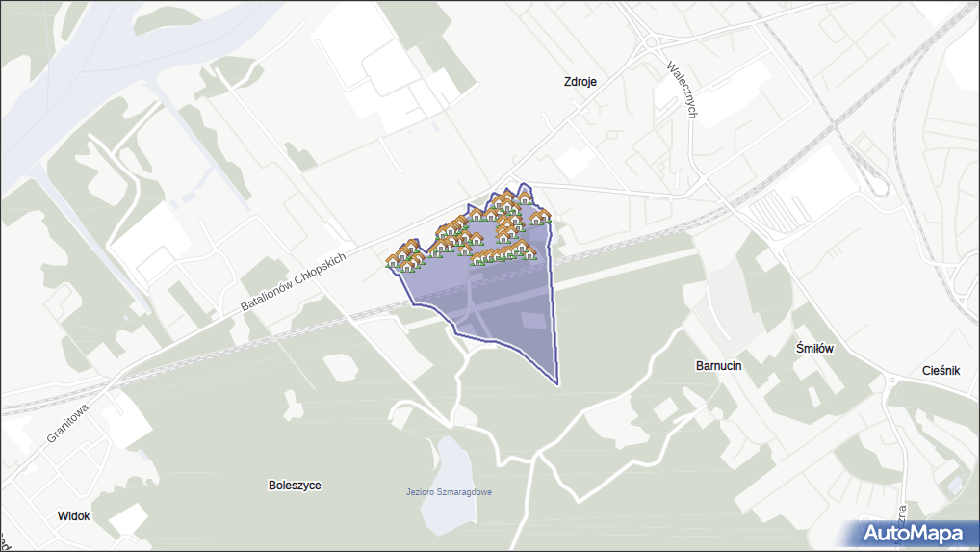
Task: Click the Widok place label
Action: click(x=73, y=515)
